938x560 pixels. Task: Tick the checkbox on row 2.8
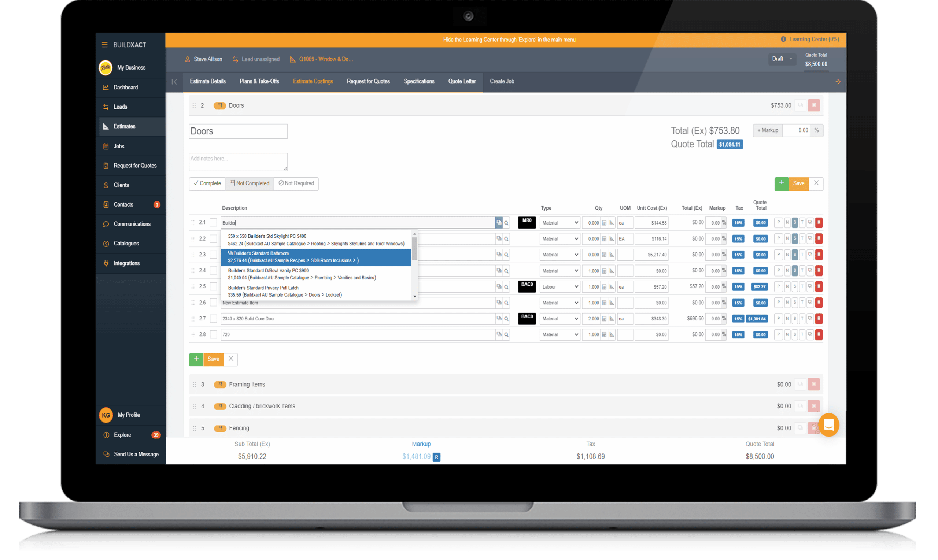pyautogui.click(x=214, y=335)
